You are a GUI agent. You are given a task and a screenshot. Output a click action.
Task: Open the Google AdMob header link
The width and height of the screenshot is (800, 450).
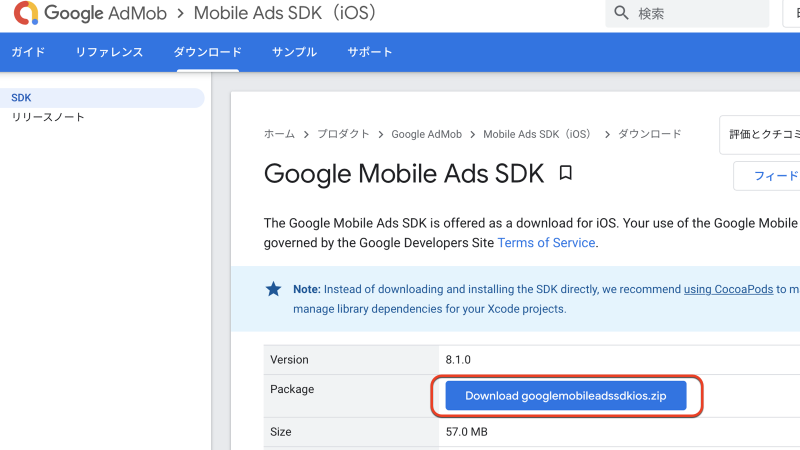(106, 13)
